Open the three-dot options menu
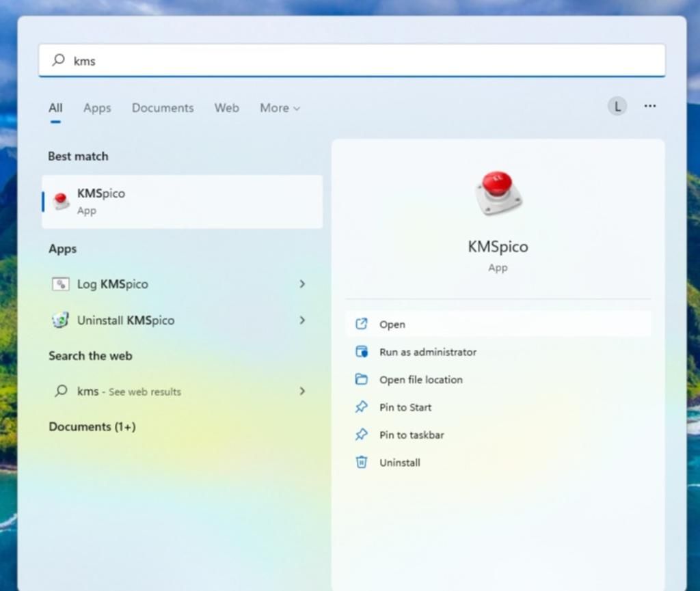Screen dimensions: 700x591 pos(650,106)
